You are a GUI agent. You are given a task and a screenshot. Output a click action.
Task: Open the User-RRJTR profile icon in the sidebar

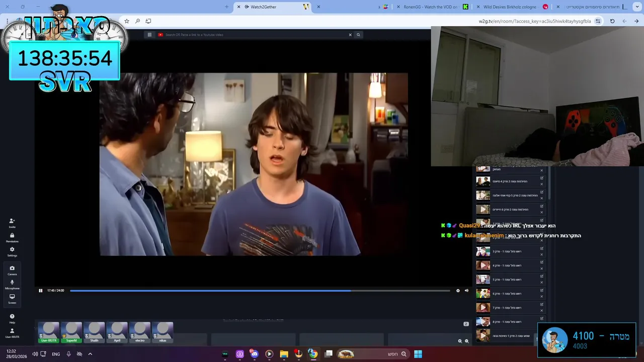(x=12, y=333)
